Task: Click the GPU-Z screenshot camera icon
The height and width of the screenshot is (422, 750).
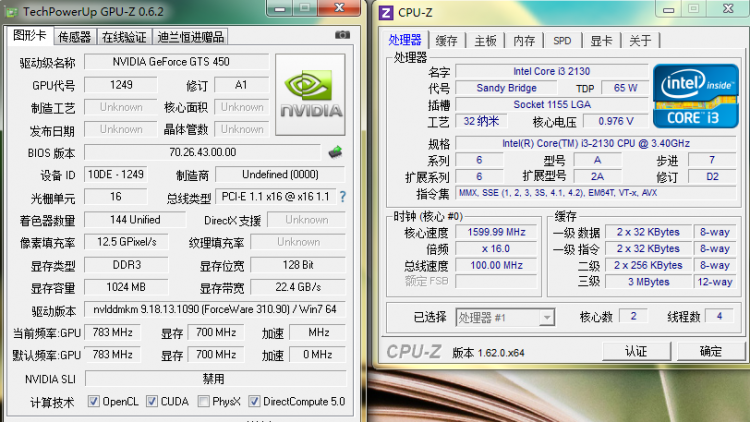Action: coord(342,35)
